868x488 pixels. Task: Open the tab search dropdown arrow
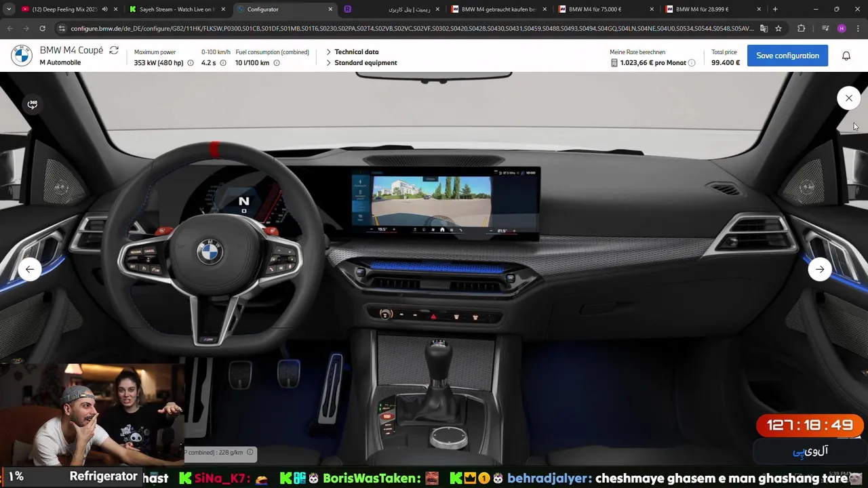[9, 9]
